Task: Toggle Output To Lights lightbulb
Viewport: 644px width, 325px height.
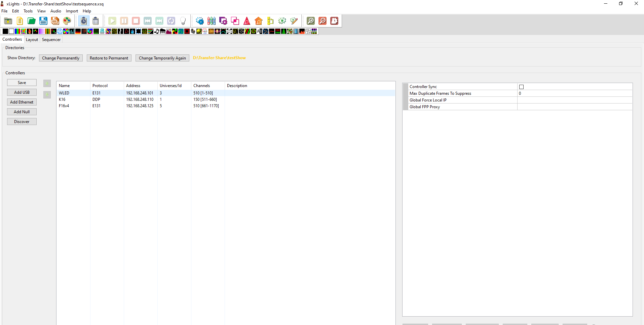Action: pos(183,21)
